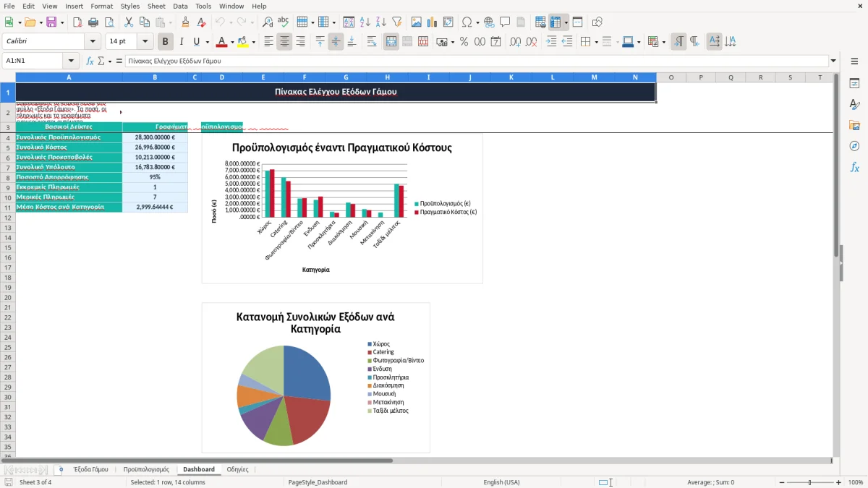Toggle Underline formatting

(197, 42)
